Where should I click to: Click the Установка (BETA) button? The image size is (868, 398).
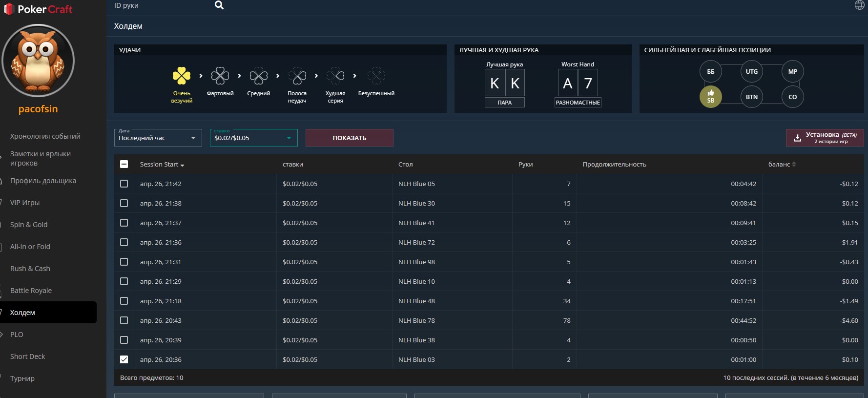point(825,138)
